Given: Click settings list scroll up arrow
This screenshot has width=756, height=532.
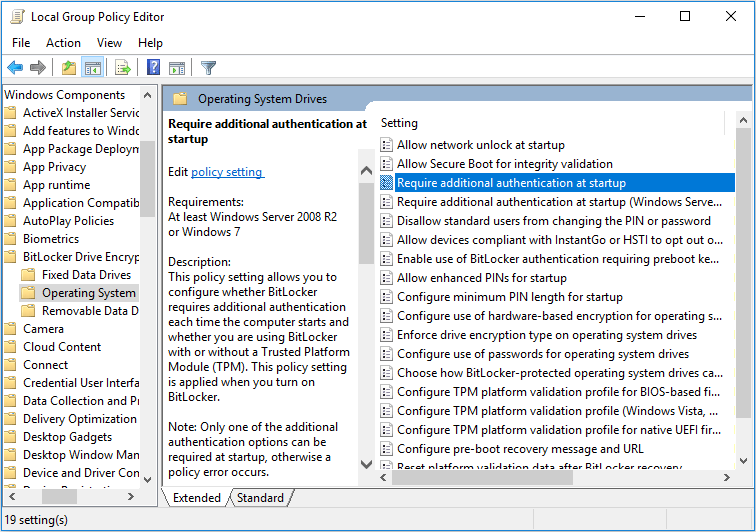Looking at the screenshot, I should 743,120.
